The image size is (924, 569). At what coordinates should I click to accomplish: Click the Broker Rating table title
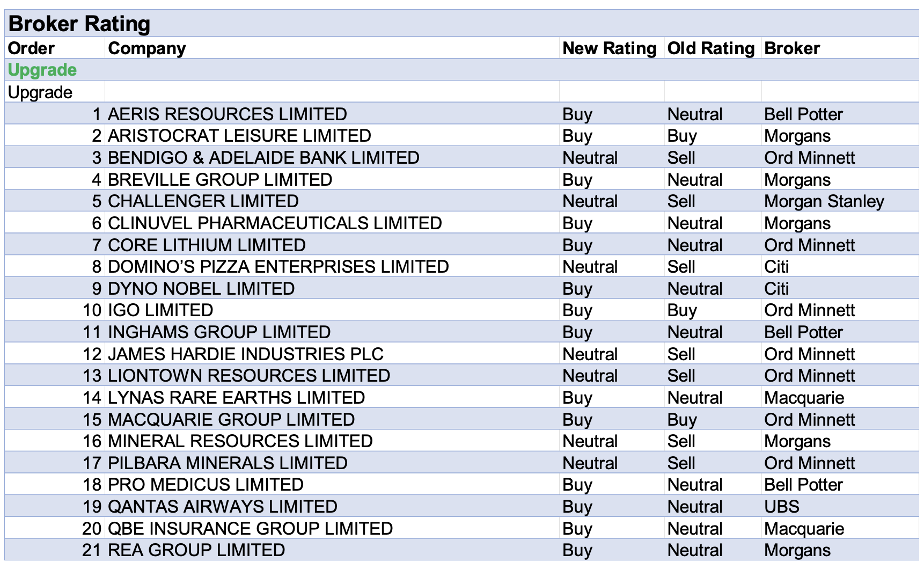[79, 24]
